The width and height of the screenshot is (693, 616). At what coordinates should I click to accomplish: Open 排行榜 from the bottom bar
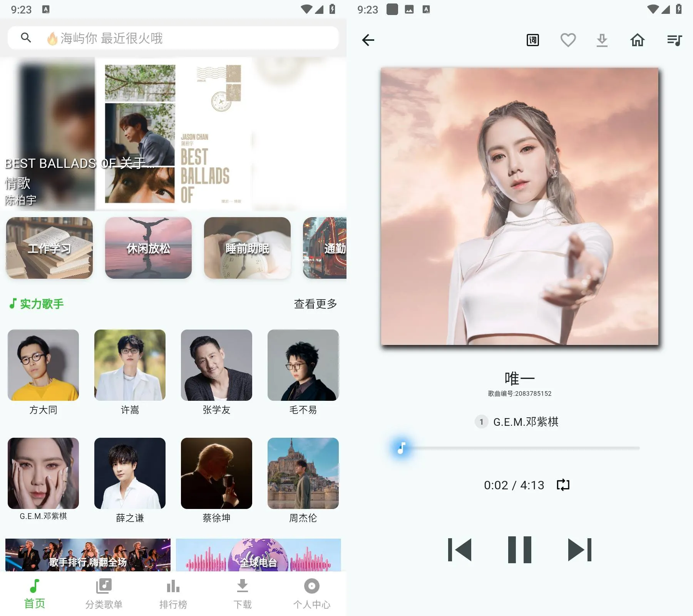tap(173, 593)
